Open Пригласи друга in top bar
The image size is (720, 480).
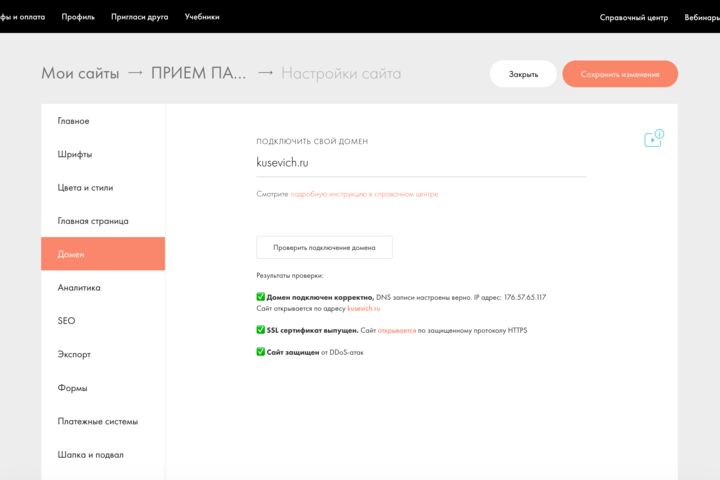click(140, 17)
